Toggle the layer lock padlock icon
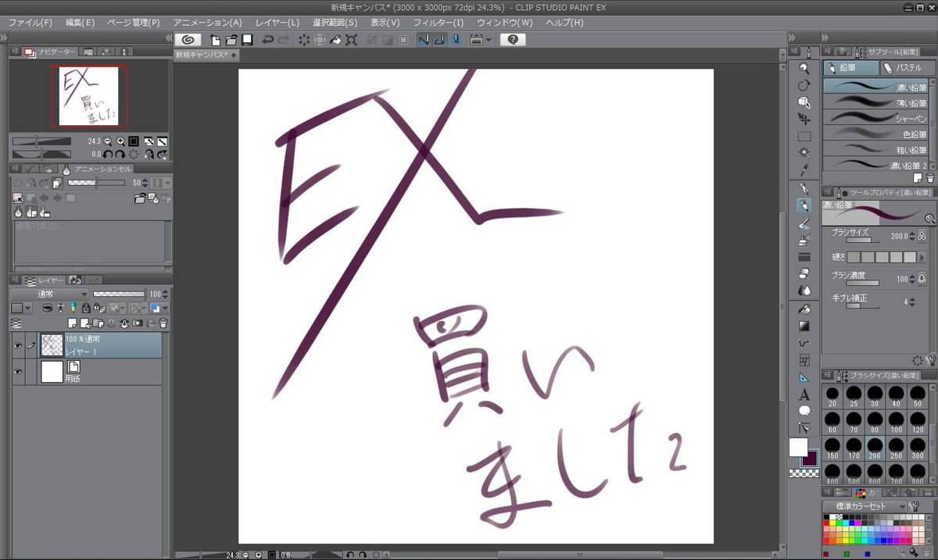 (86, 308)
